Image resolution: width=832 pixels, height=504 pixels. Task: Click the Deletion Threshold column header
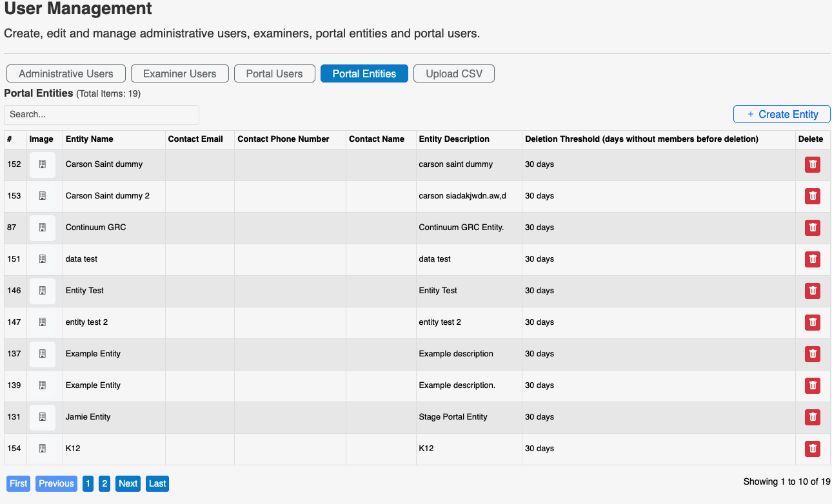tap(641, 139)
